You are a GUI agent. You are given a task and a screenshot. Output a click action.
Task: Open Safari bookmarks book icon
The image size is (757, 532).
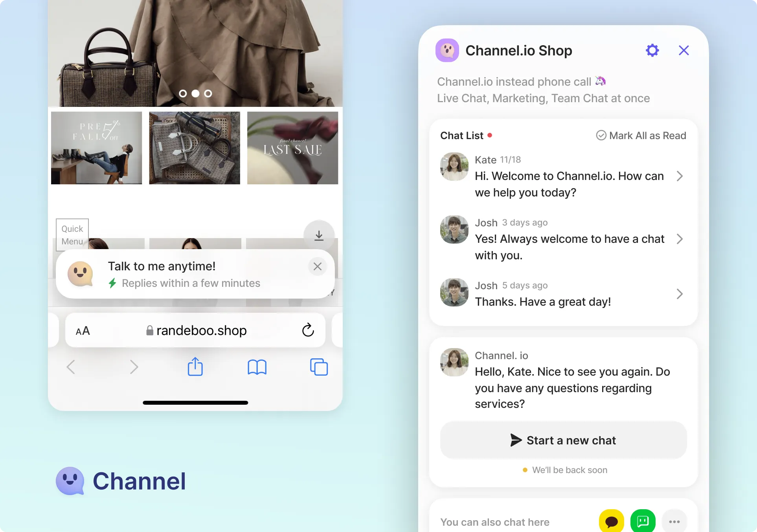[x=257, y=367]
